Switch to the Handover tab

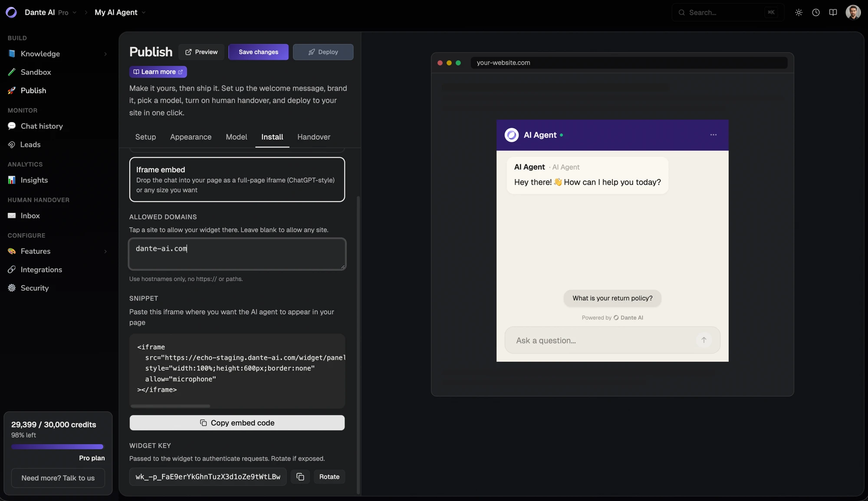[314, 137]
